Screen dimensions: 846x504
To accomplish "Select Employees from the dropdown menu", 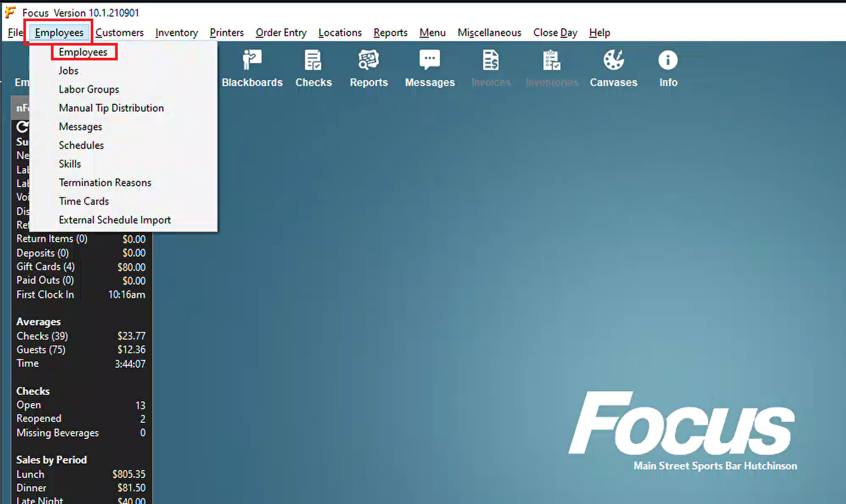I will click(83, 52).
